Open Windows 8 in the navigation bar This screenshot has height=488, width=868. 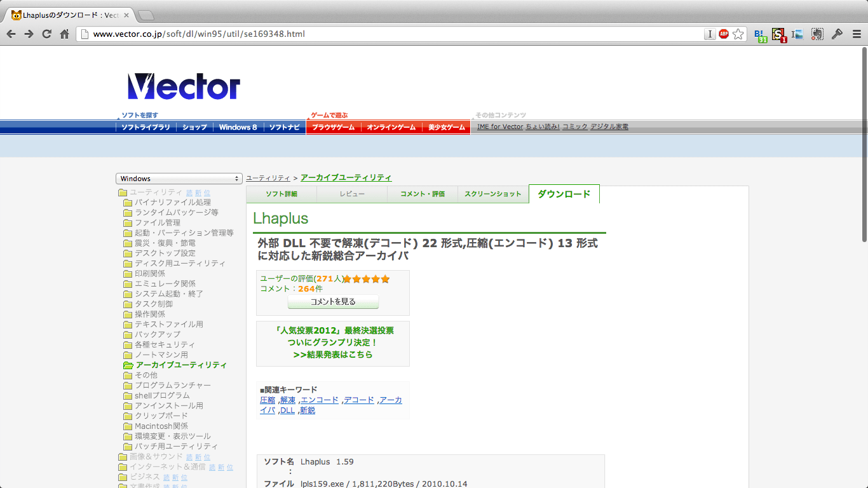click(x=238, y=127)
